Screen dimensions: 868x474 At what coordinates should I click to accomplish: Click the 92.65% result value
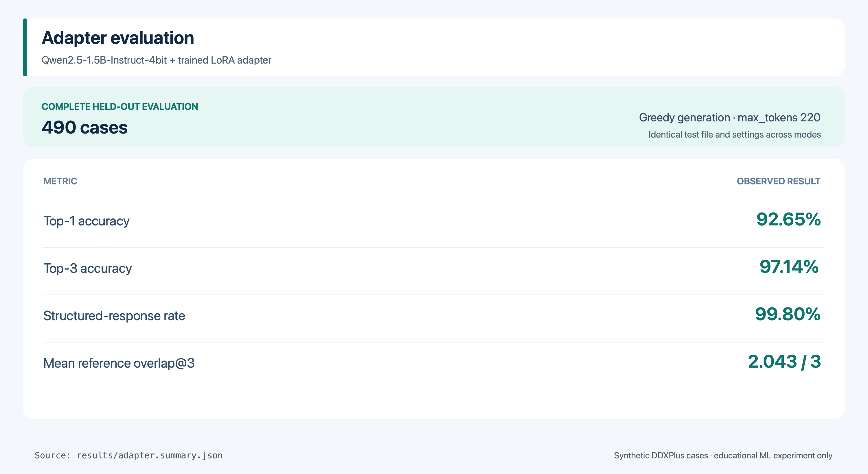(x=788, y=219)
